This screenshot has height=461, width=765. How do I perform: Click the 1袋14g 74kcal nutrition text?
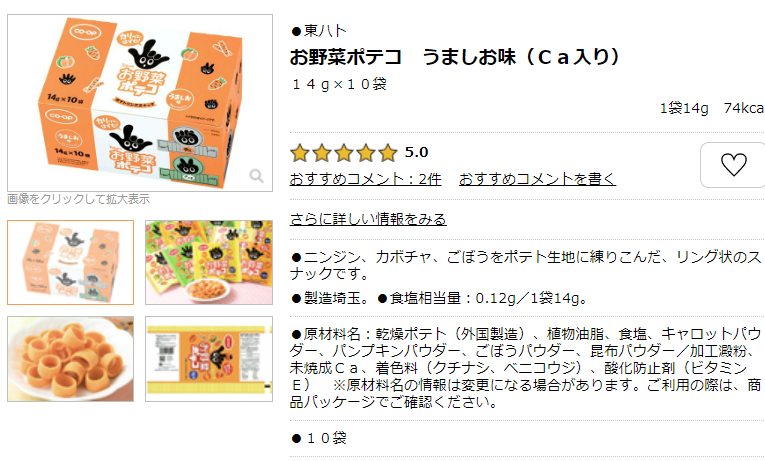click(712, 108)
